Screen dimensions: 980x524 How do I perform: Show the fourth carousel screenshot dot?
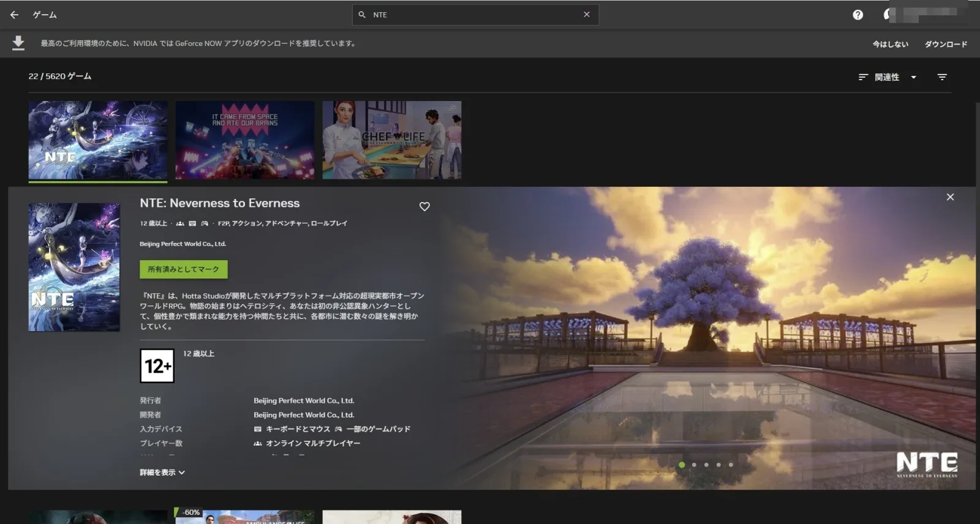point(718,465)
